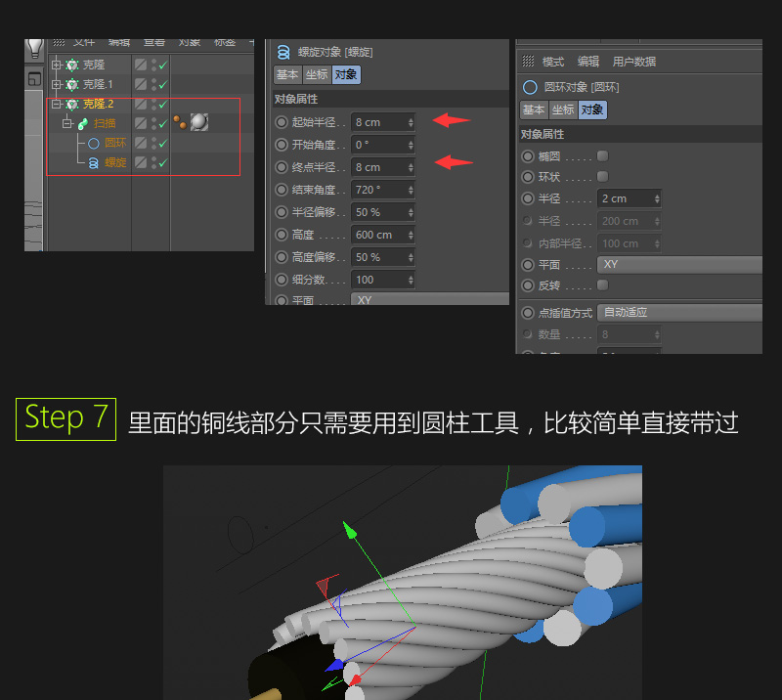Image resolution: width=782 pixels, height=700 pixels.
Task: Select the 螺旋 object name in tree
Action: pos(115,163)
